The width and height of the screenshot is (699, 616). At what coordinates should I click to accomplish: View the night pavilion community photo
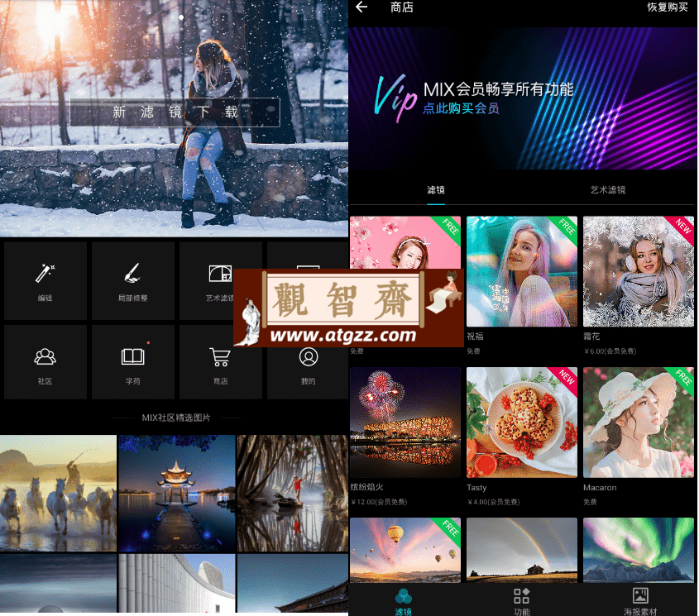click(x=177, y=493)
